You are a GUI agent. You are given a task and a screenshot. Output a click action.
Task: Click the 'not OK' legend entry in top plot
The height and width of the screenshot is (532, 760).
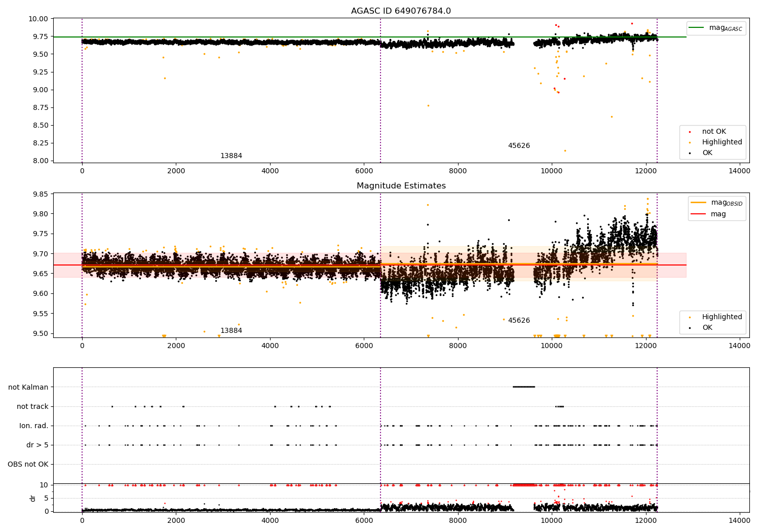714,132
